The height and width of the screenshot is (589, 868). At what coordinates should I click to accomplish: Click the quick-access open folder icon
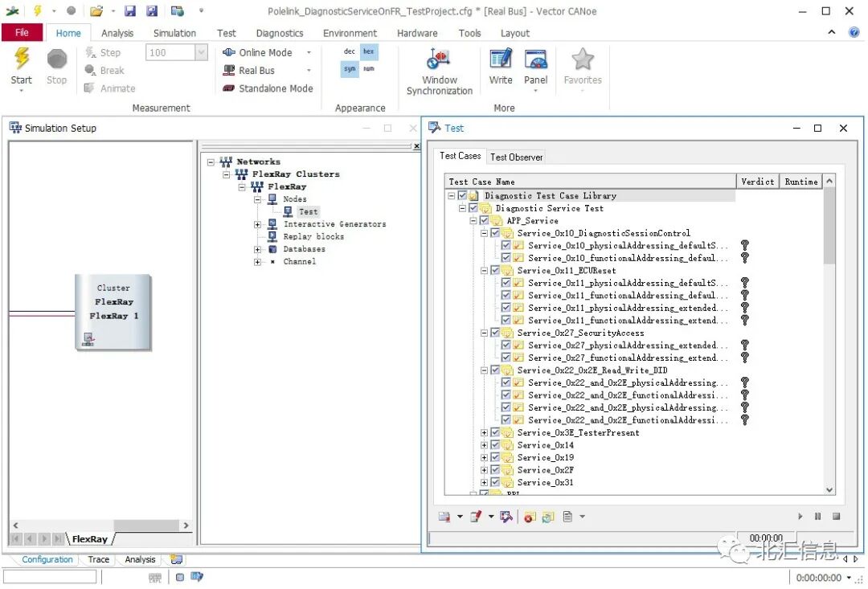pyautogui.click(x=96, y=10)
